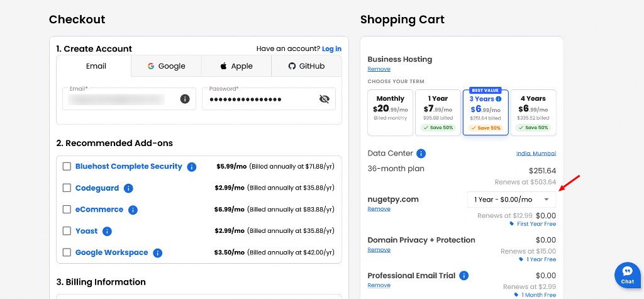
Task: Click info icon next to Professional Email Trial
Action: click(464, 276)
